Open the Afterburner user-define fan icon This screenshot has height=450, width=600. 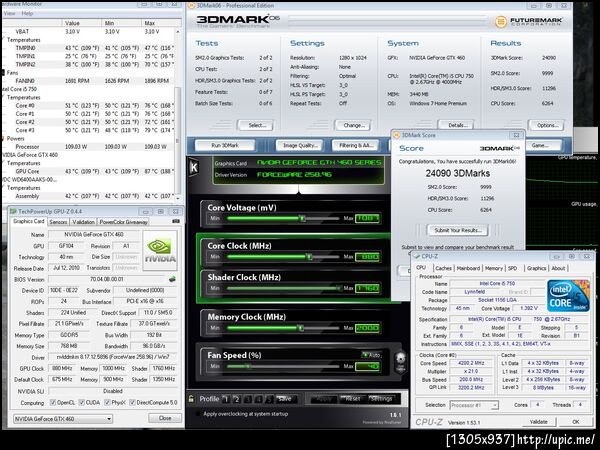tap(400, 361)
